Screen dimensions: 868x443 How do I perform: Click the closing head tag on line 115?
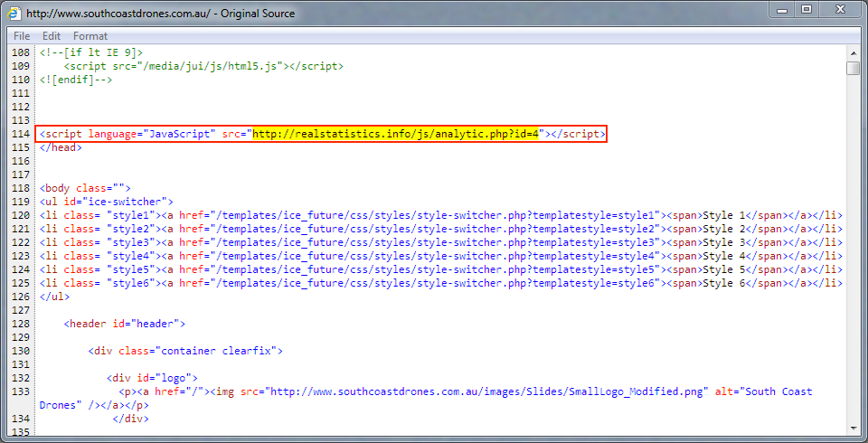(x=60, y=147)
